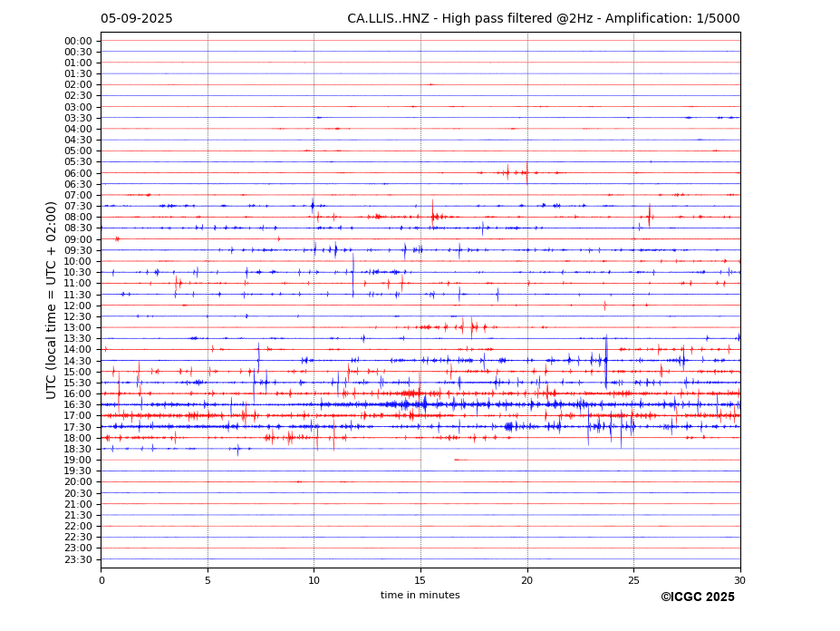Click the x-axis tick label 30
Screen dimensions: 840x631
(739, 580)
